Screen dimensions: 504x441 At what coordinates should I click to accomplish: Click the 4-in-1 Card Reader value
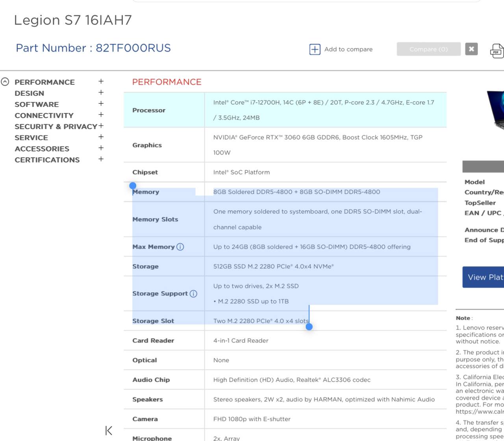[241, 341]
